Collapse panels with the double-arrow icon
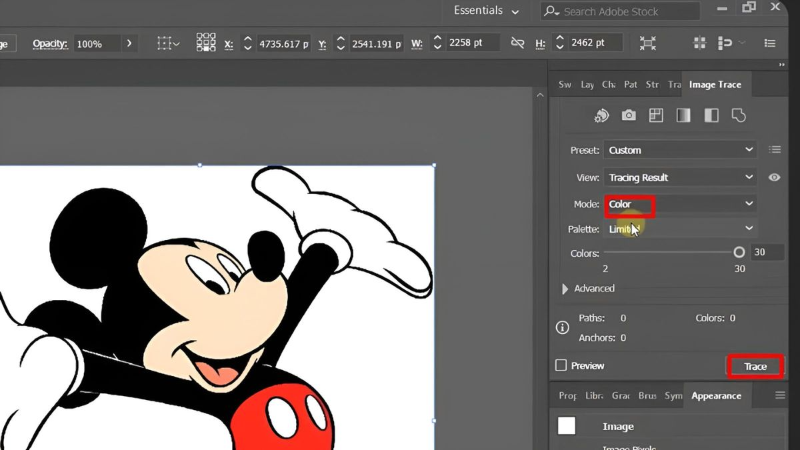This screenshot has width=800, height=450. pos(781,65)
